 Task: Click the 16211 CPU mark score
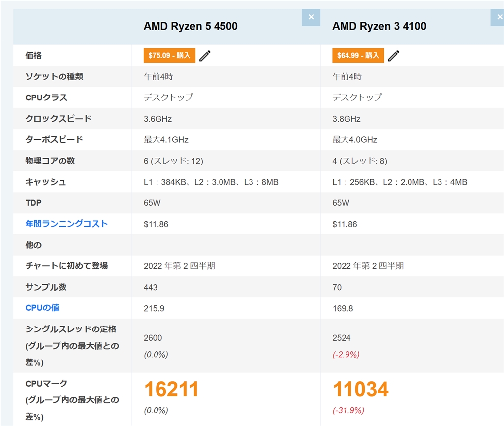172,389
